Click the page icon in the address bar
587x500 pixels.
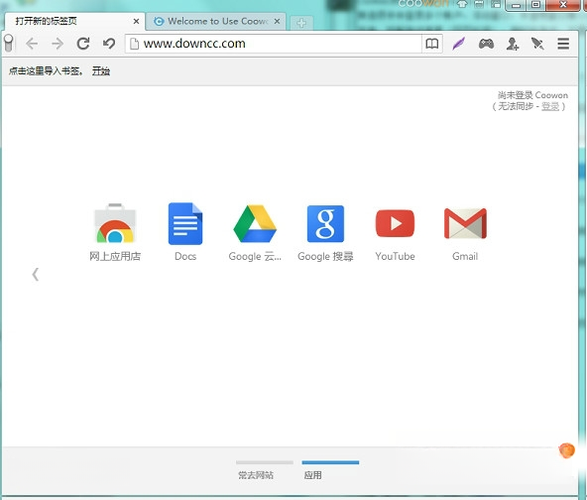coord(134,44)
